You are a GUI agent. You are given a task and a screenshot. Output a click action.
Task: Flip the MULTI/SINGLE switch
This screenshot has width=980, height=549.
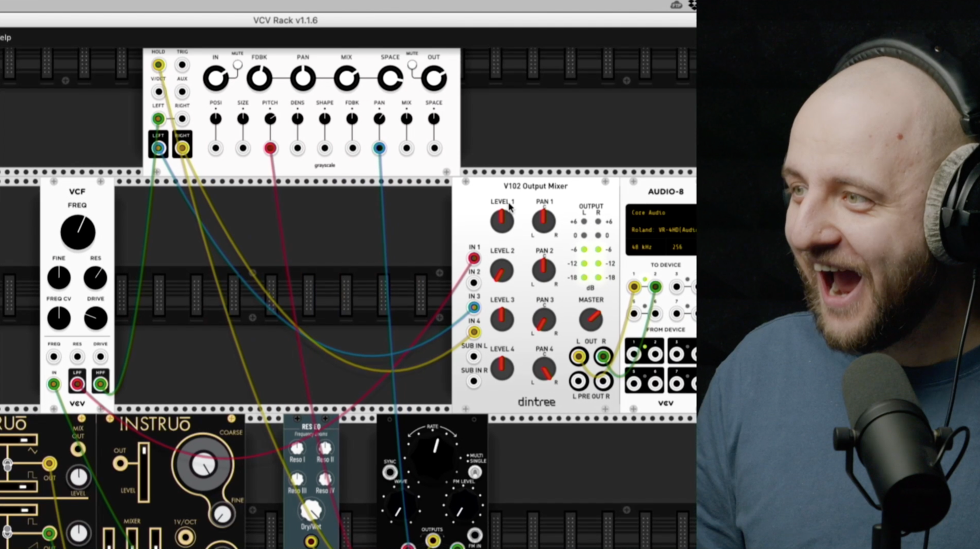coord(474,473)
